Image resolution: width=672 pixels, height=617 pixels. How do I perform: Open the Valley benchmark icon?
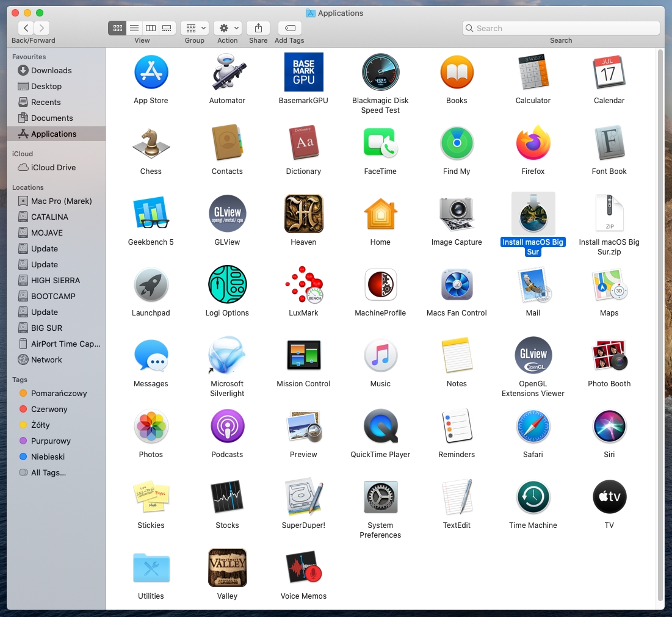(227, 568)
